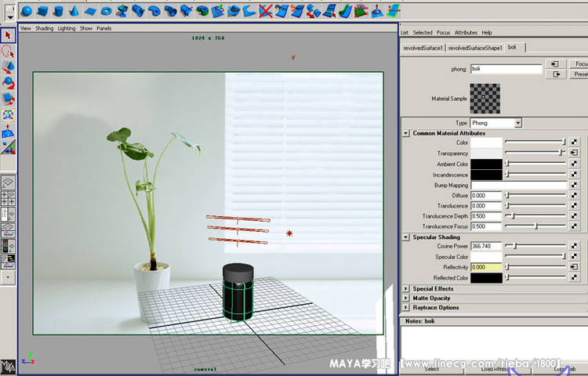Open Attribute Editor List menu

pos(405,33)
